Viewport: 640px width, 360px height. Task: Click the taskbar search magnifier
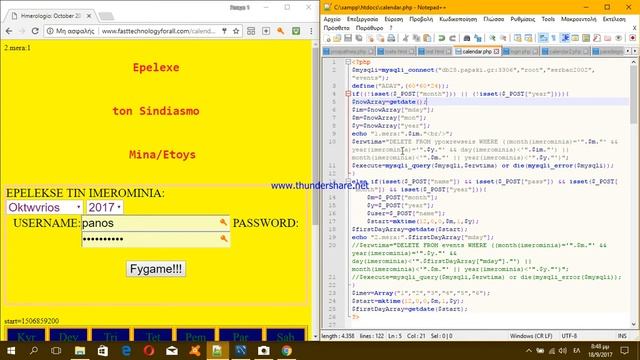click(x=33, y=351)
